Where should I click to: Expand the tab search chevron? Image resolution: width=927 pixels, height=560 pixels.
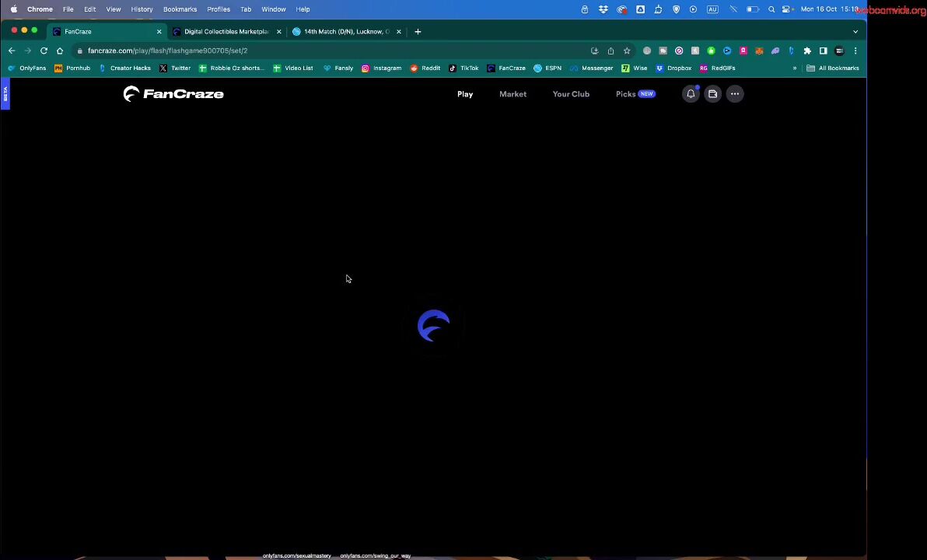pyautogui.click(x=855, y=32)
